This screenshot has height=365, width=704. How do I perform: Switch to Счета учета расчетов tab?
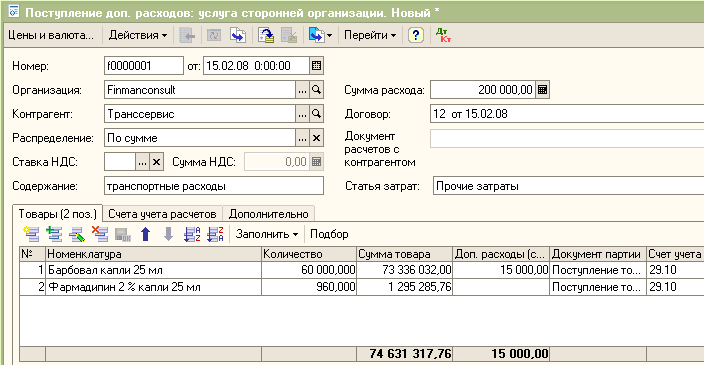coord(163,214)
